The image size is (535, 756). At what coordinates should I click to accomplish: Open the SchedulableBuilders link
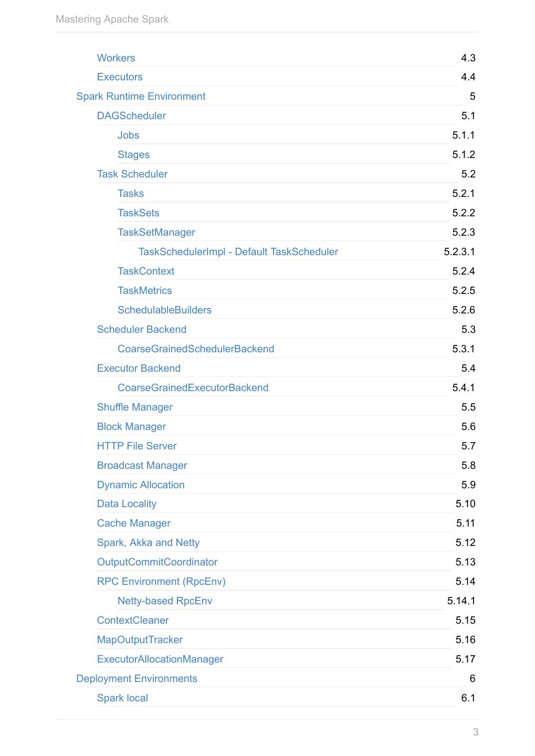point(164,310)
